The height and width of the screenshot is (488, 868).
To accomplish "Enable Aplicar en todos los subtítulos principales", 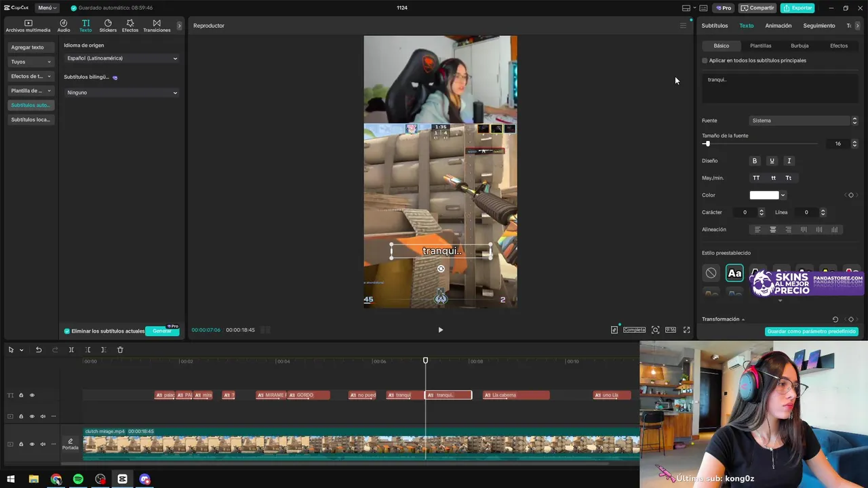I will [x=705, y=60].
